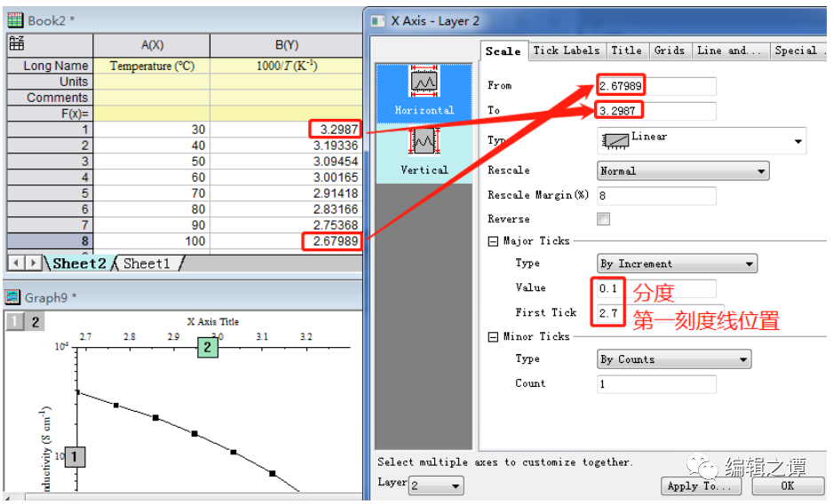Click the Graph9 window icon

pos(12,297)
